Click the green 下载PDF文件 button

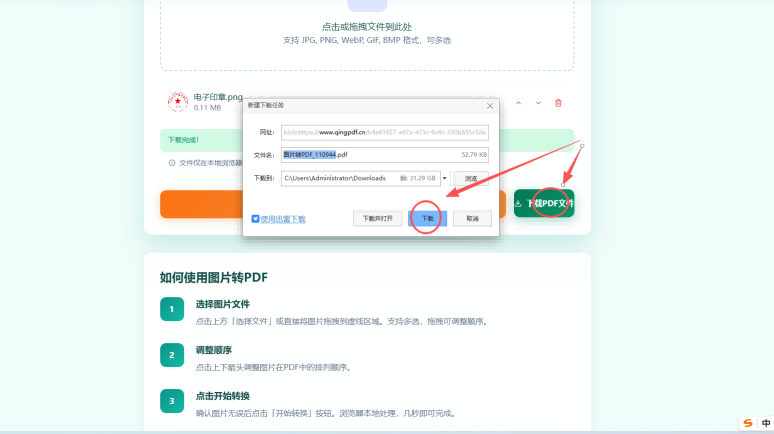544,203
